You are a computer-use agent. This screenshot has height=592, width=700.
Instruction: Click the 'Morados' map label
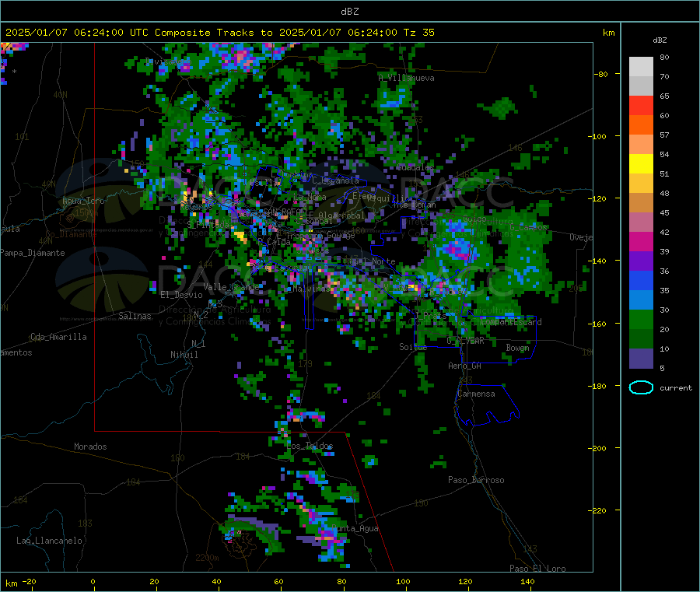pyautogui.click(x=90, y=447)
